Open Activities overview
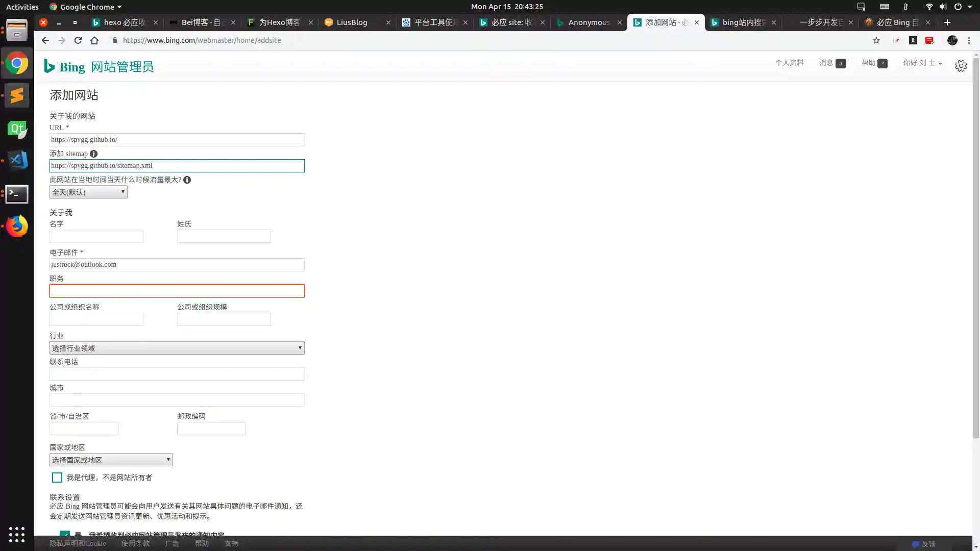The width and height of the screenshot is (980, 551). click(22, 7)
